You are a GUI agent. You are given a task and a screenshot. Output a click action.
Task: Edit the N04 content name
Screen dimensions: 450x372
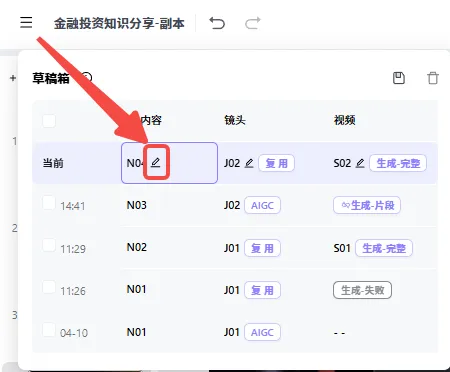coord(156,163)
